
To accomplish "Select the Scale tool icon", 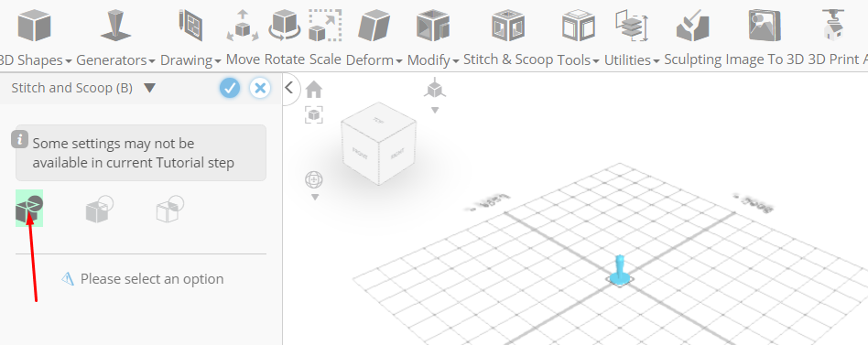I will (325, 26).
